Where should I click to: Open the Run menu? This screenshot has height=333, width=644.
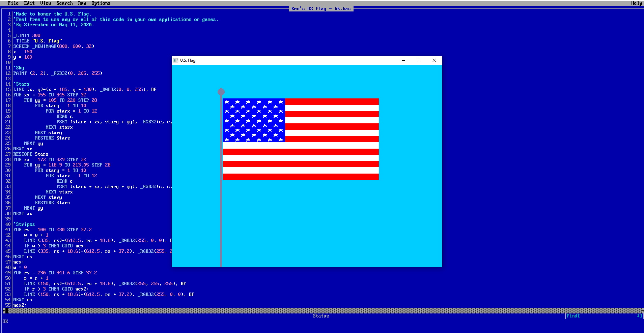click(82, 3)
